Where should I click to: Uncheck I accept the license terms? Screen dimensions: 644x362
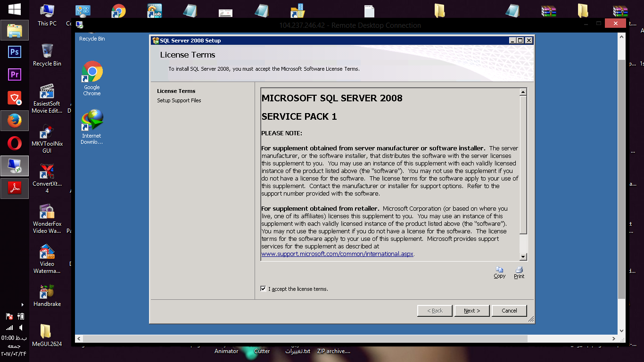pos(263,288)
